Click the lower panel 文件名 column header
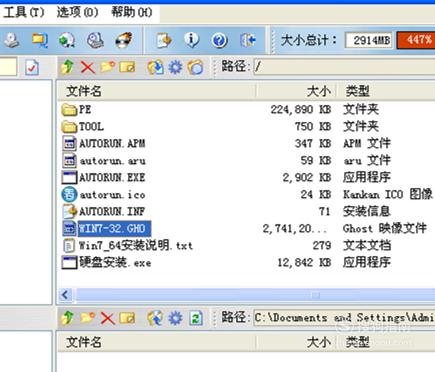 [x=156, y=342]
